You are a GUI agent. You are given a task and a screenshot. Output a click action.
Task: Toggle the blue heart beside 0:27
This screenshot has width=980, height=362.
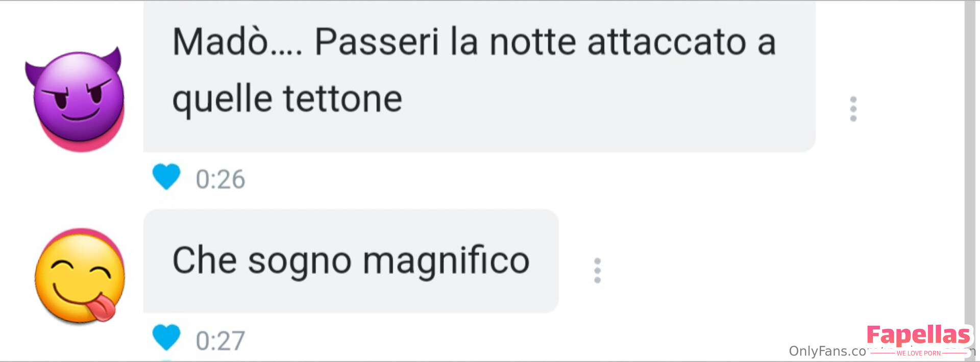pos(166,338)
